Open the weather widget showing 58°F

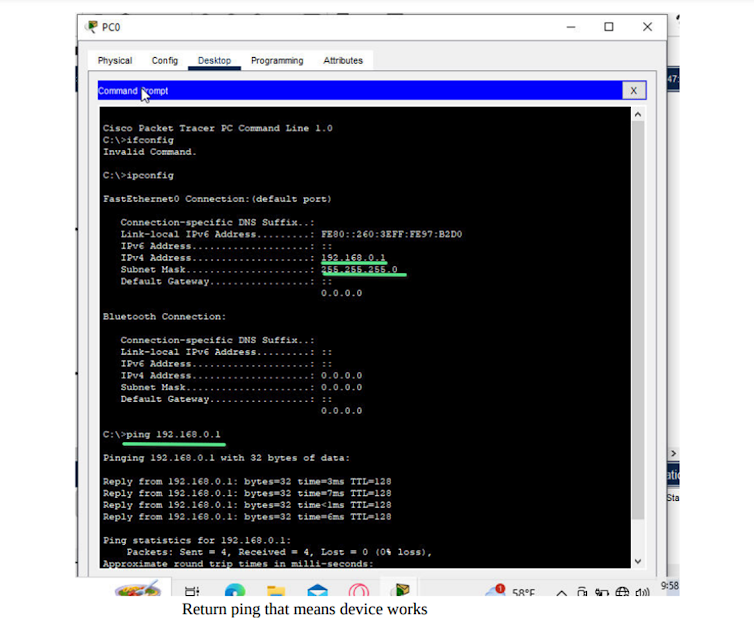tap(510, 591)
